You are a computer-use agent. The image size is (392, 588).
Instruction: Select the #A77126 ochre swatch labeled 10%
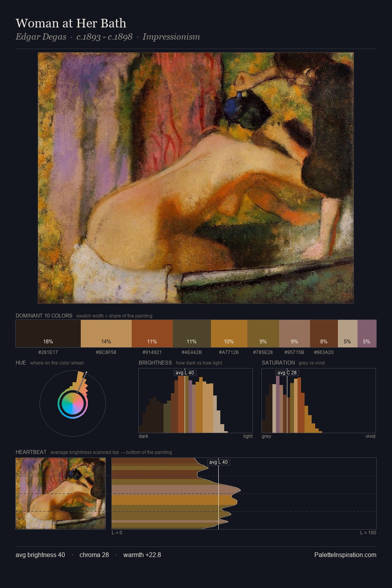[x=229, y=334]
